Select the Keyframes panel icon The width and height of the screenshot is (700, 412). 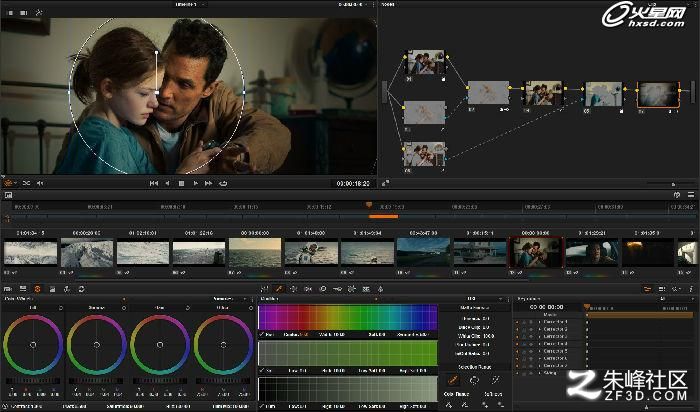(647, 289)
